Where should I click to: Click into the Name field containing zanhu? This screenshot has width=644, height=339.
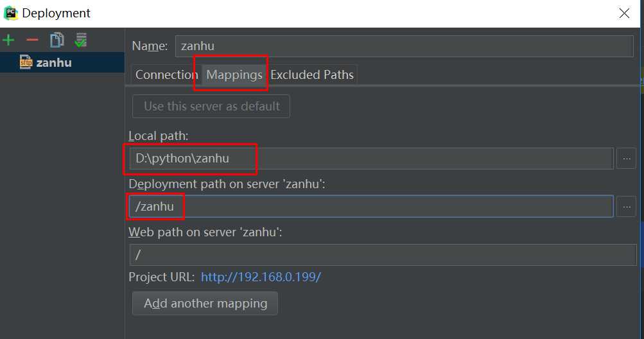(x=404, y=46)
